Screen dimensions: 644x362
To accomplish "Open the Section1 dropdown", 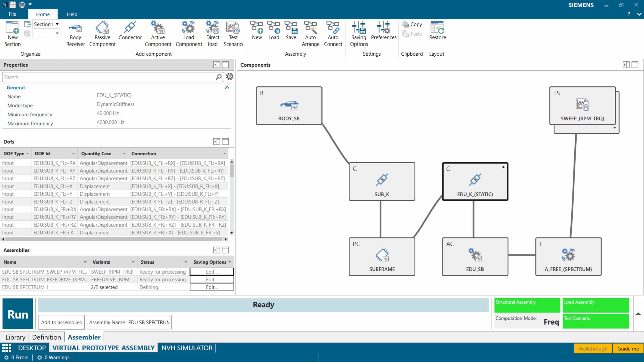I will click(57, 24).
